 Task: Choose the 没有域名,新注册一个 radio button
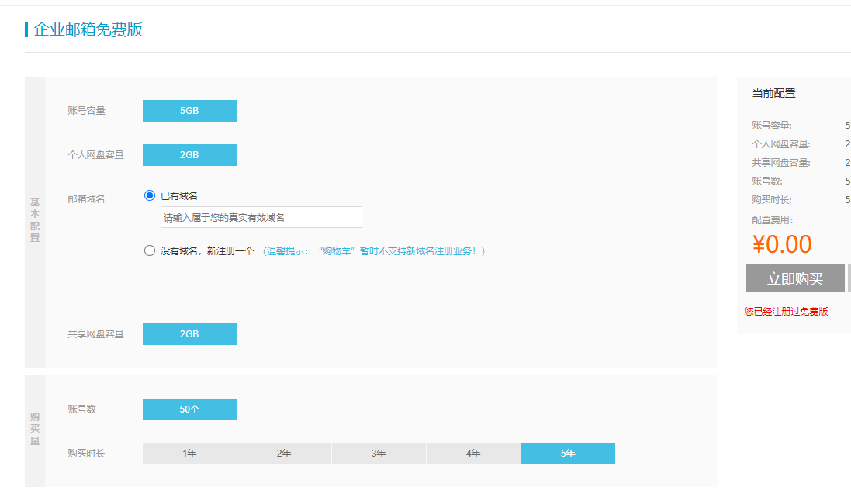150,251
